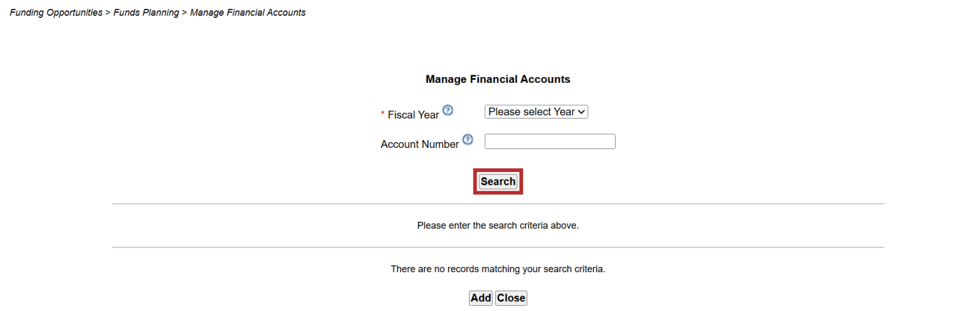Click the separator after Funding Opportunities
Viewport: 980px width, 311px height.
[x=108, y=13]
